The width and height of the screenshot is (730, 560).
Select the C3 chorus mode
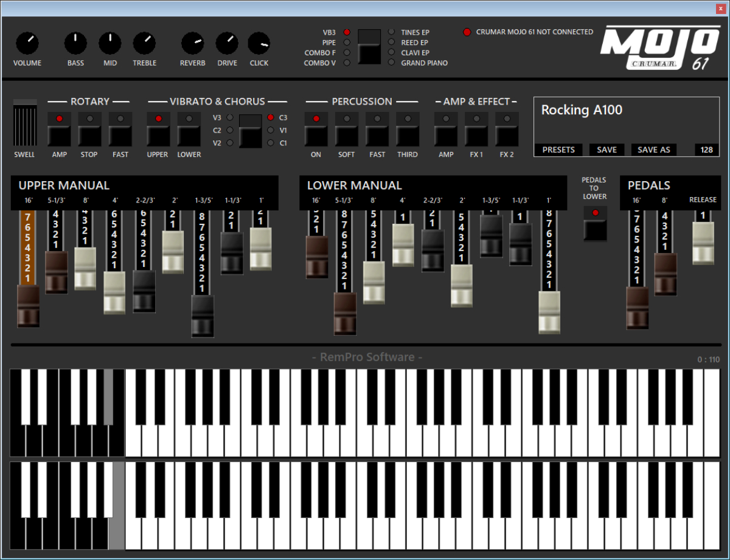pos(271,117)
